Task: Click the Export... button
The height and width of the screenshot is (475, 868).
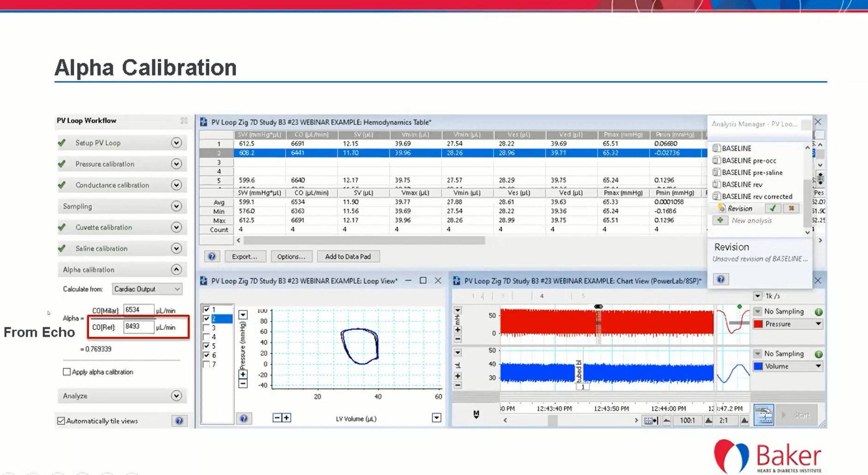Action: coord(245,257)
